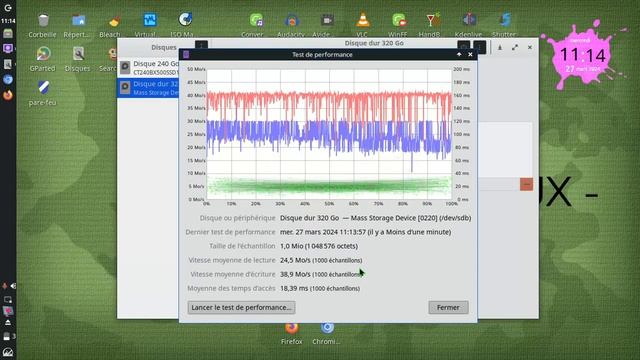
Task: Maximize the Disques window
Action: coord(515,47)
